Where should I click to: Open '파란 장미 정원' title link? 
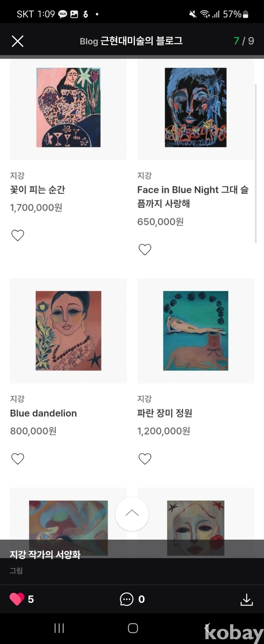(165, 413)
